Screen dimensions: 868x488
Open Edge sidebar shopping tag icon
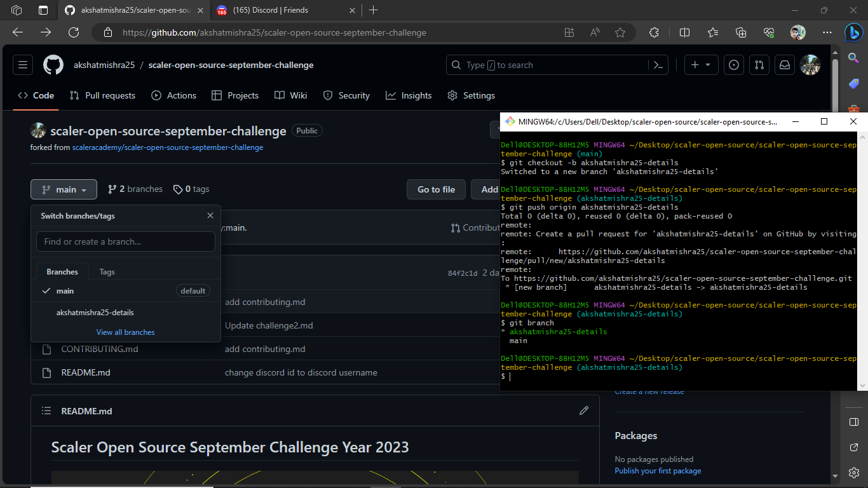pyautogui.click(x=854, y=84)
